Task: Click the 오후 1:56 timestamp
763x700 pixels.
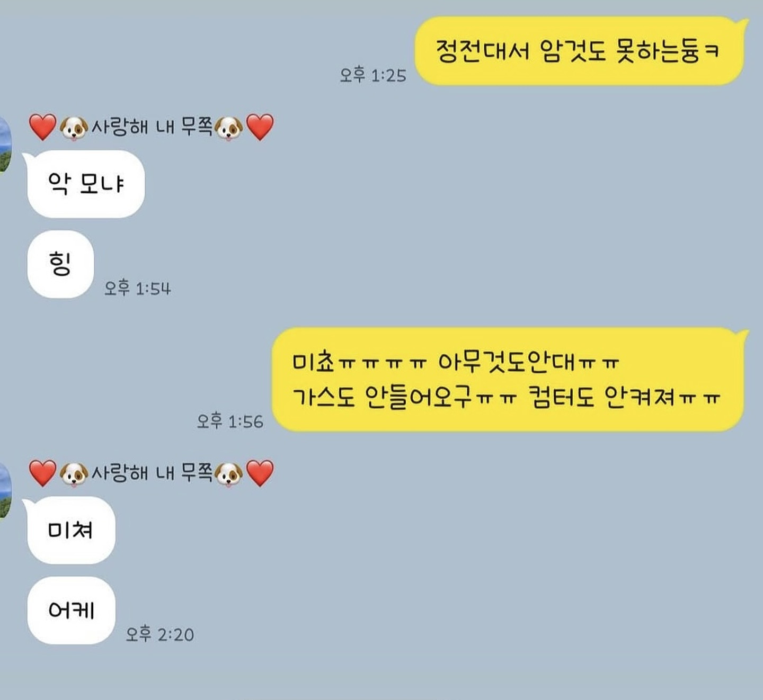Action: 230,421
